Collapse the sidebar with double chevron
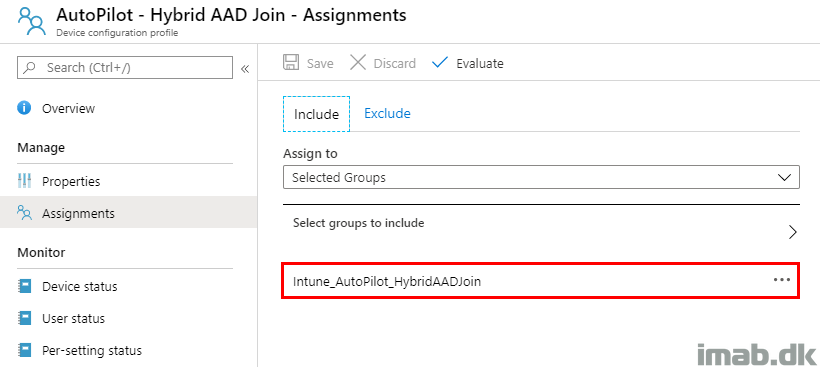 tap(245, 68)
